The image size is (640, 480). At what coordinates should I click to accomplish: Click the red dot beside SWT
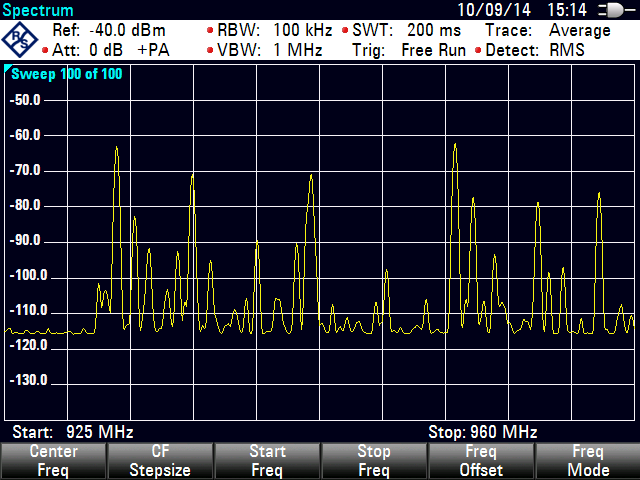pos(345,30)
